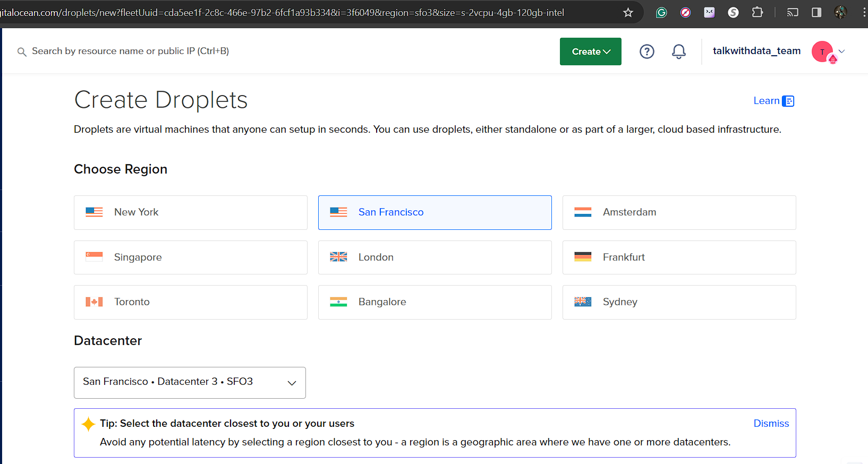
Task: Open Chrome three-dot menu
Action: 864,13
